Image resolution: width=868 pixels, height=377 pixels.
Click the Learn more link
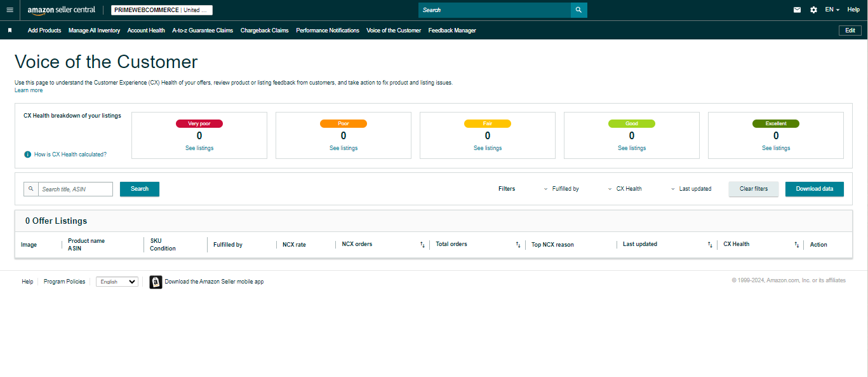point(29,90)
